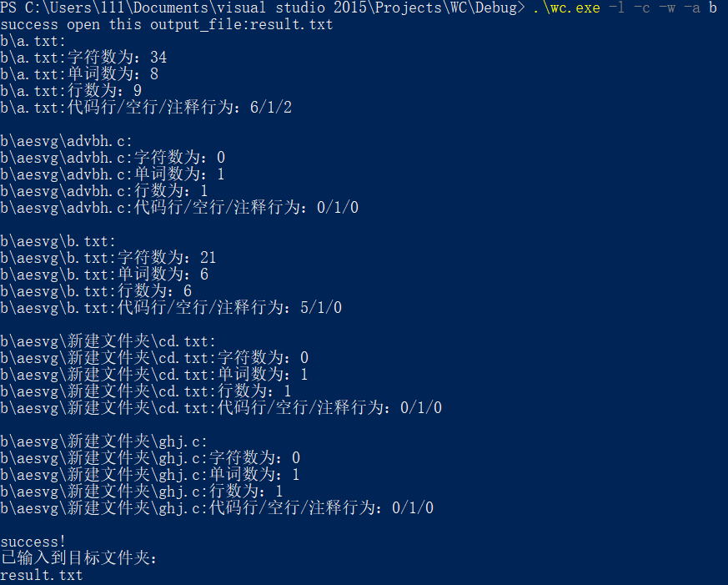Click the "已输入到目标文件夹：" message line

79,558
